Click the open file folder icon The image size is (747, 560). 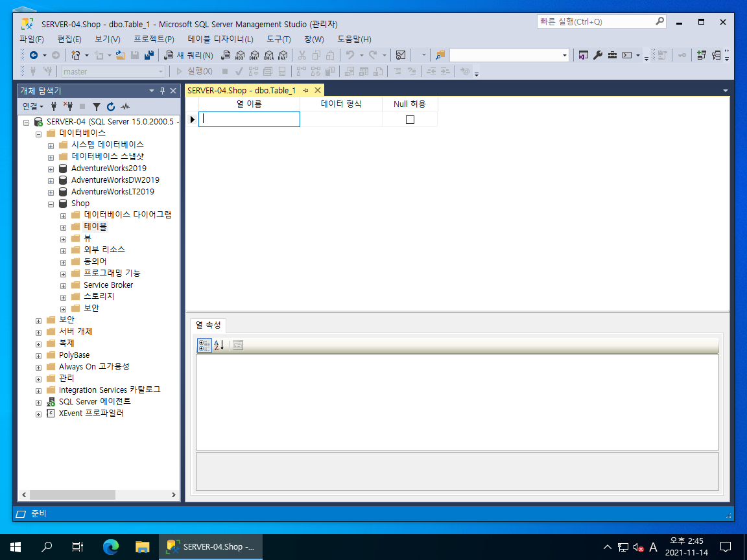click(x=120, y=55)
